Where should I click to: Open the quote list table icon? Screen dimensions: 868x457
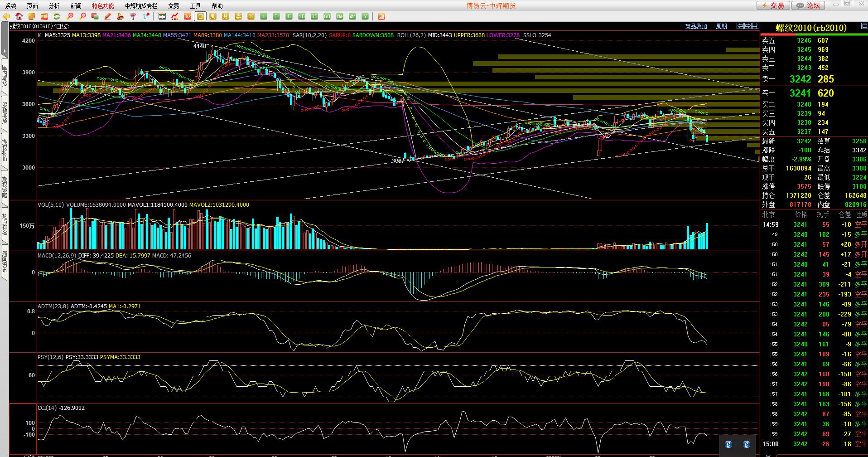(x=162, y=17)
